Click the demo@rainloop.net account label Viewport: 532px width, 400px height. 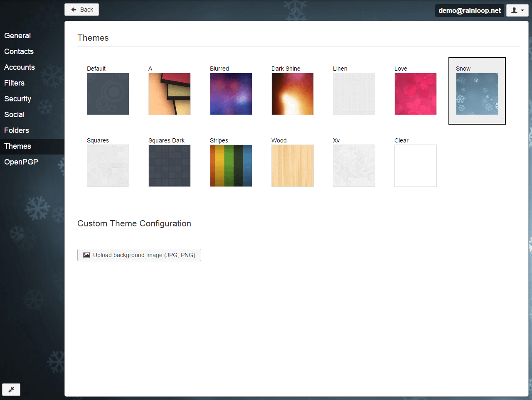click(470, 10)
